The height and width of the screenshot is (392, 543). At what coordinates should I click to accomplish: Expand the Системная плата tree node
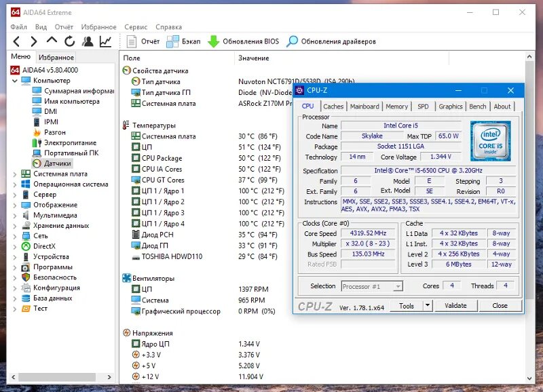[14, 174]
